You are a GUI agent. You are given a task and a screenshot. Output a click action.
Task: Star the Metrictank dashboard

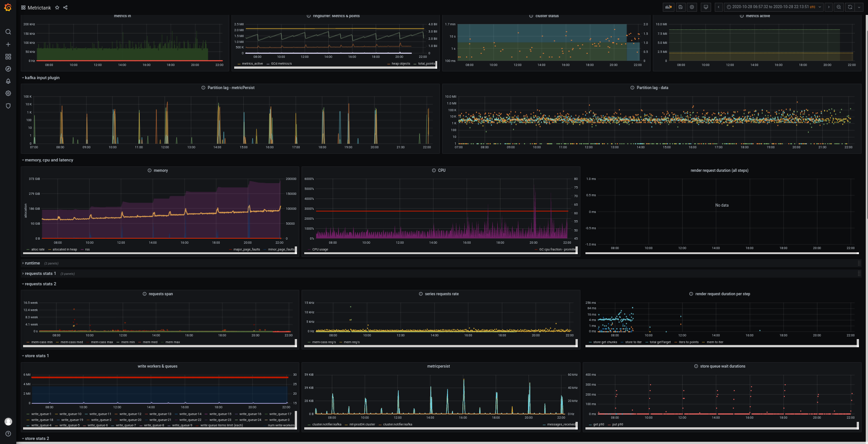(57, 8)
